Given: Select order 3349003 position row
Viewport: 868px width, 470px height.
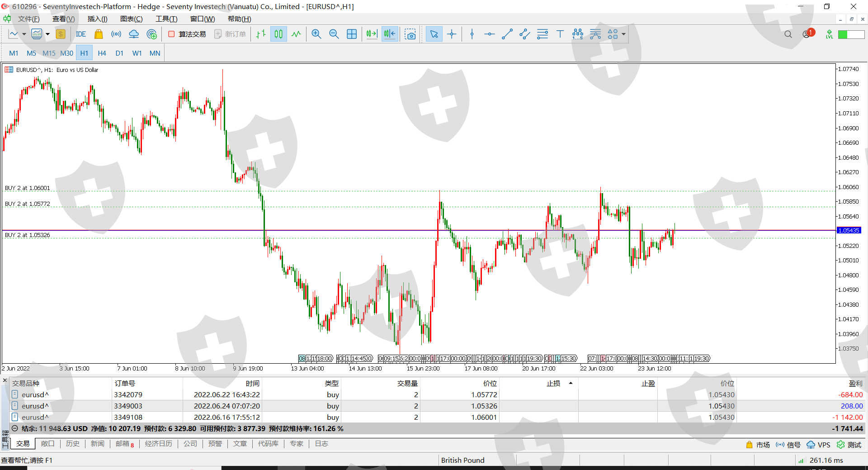Looking at the screenshot, I should 128,406.
